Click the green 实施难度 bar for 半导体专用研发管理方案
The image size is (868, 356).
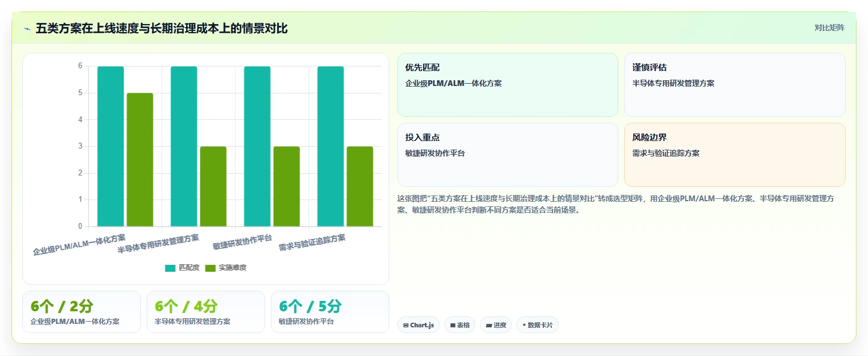(213, 186)
